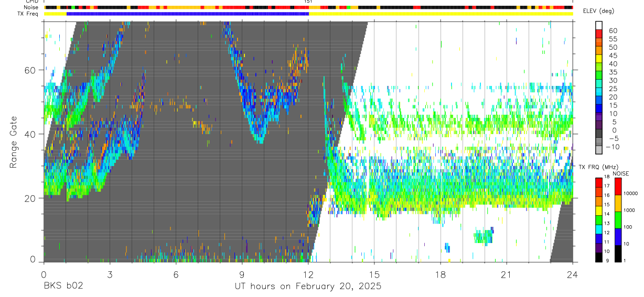Click the 14 label on TX FRQ scale

(606, 214)
